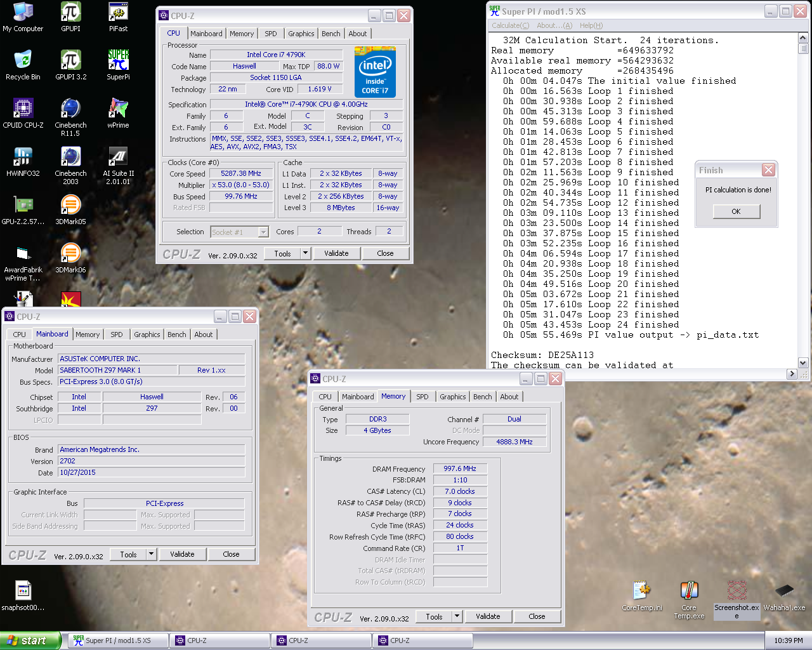Click the taskbar clock
The image size is (812, 650).
click(788, 640)
